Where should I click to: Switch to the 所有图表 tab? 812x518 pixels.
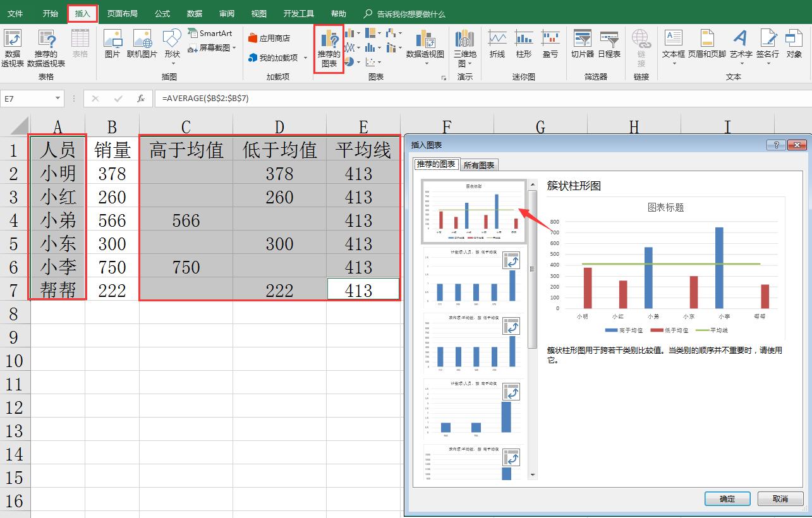tap(480, 165)
